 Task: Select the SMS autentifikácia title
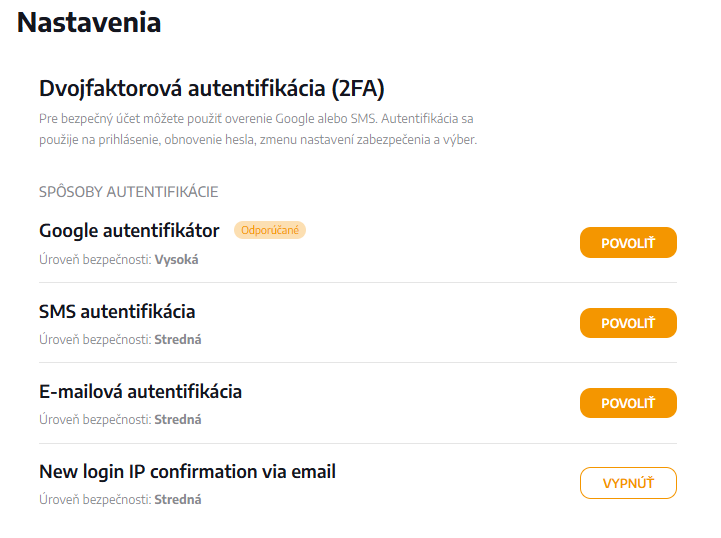click(x=117, y=311)
